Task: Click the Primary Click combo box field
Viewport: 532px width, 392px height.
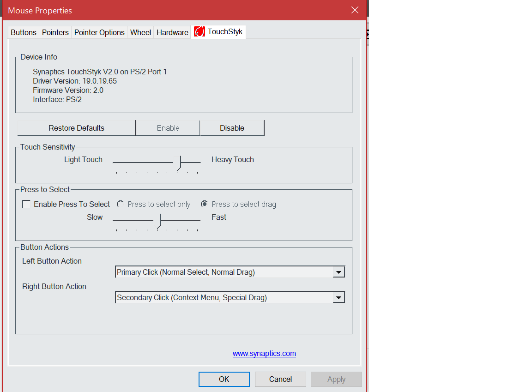Action: pos(230,272)
